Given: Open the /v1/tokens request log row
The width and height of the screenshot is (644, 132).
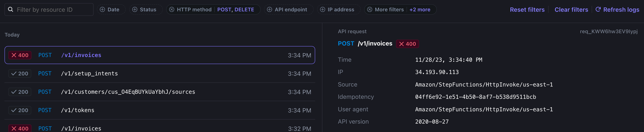Looking at the screenshot, I should tap(160, 110).
